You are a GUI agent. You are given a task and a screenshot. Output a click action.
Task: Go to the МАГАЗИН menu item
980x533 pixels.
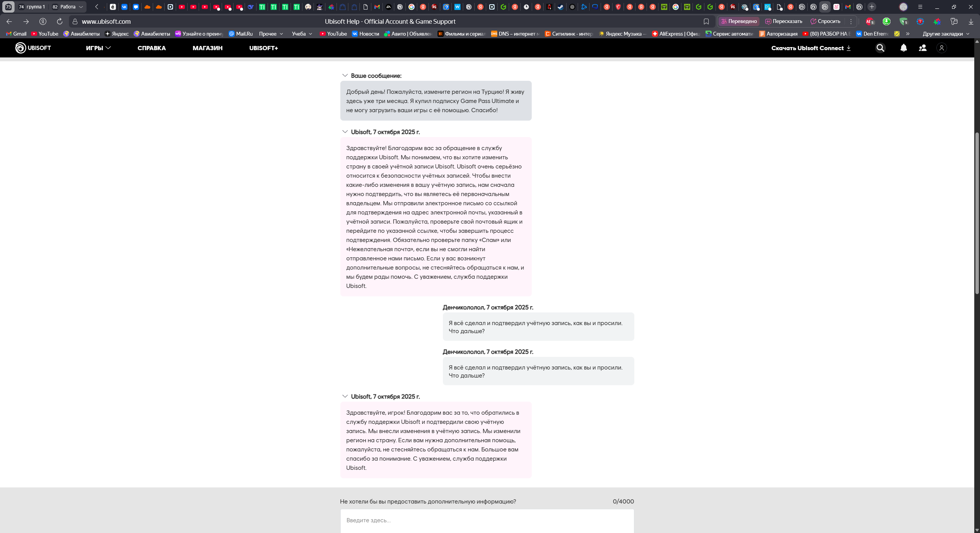pyautogui.click(x=207, y=48)
